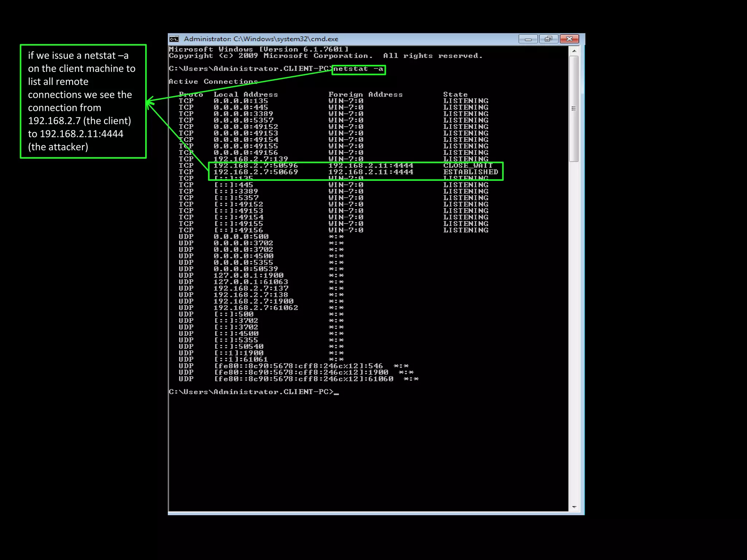Screen dimensions: 747x560
Task: Click UDP local address 192.168.2.7:1900
Action: (253, 302)
